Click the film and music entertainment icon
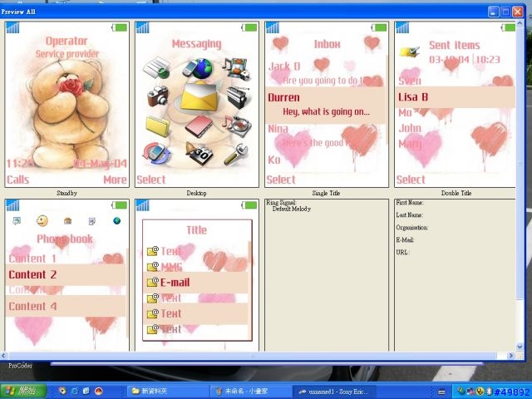The height and width of the screenshot is (399, 532). pos(236,68)
